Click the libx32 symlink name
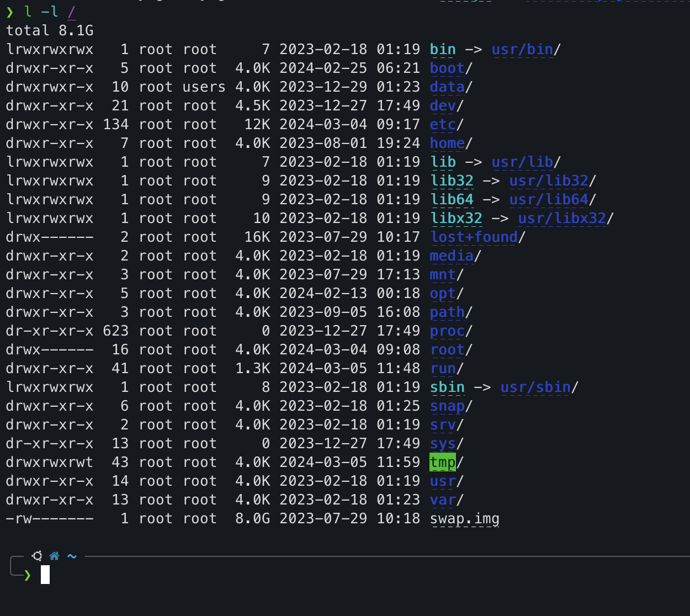 (x=456, y=219)
